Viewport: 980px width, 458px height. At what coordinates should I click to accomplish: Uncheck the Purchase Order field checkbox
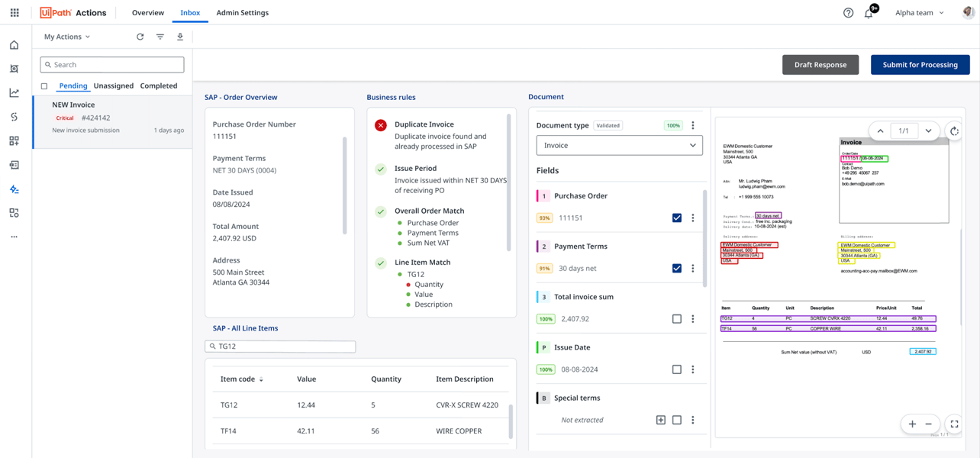[677, 218]
